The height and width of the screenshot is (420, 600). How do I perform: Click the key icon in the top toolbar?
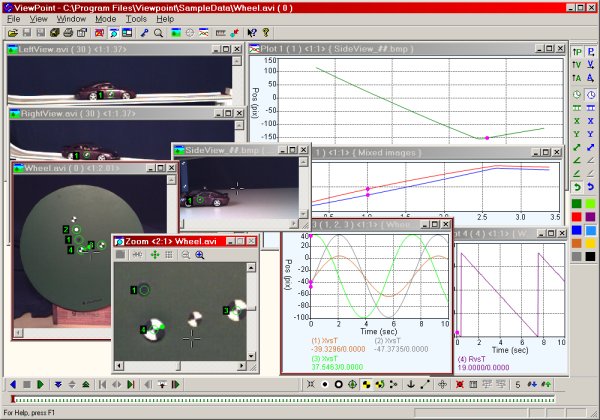pyautogui.click(x=144, y=33)
